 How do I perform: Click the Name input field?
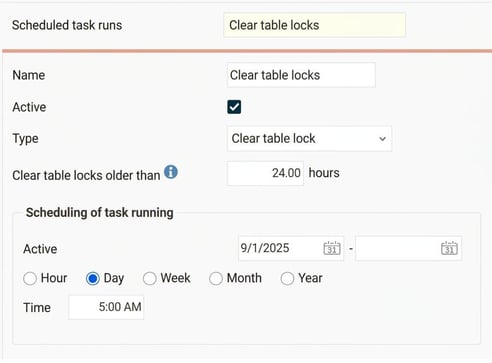301,75
